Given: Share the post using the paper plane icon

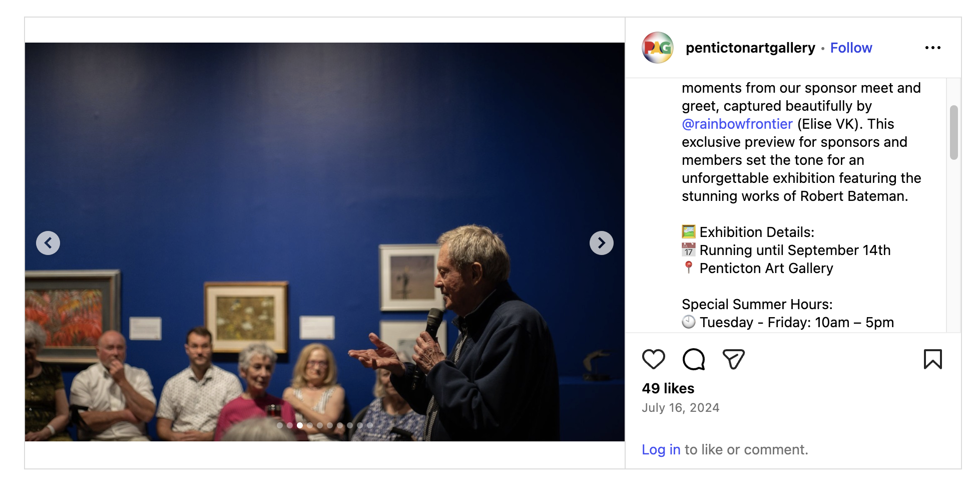Looking at the screenshot, I should point(734,359).
